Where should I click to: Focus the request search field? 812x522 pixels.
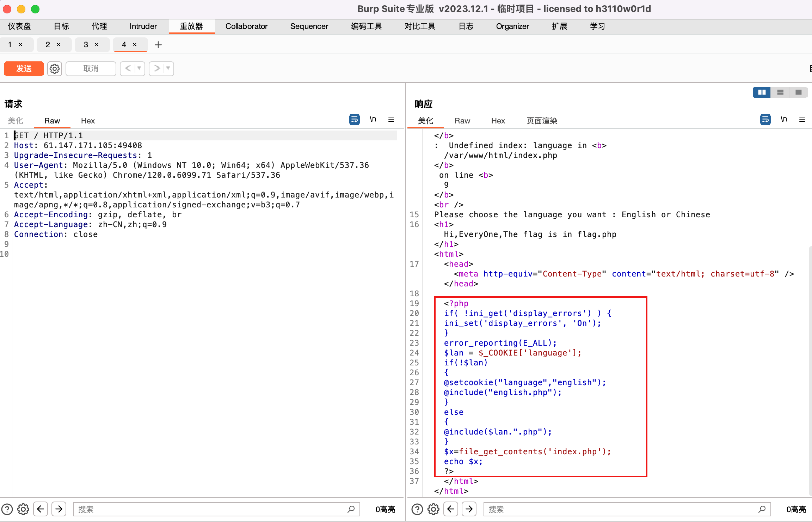216,509
